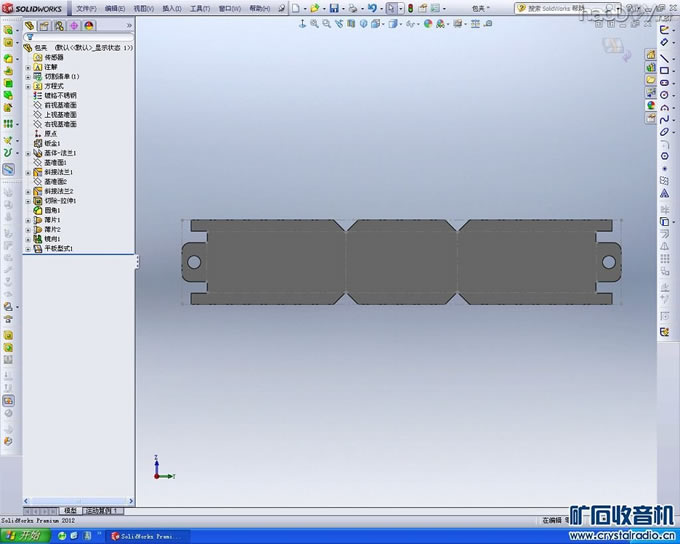Open the ConfigurationManager tab icon

click(60, 25)
